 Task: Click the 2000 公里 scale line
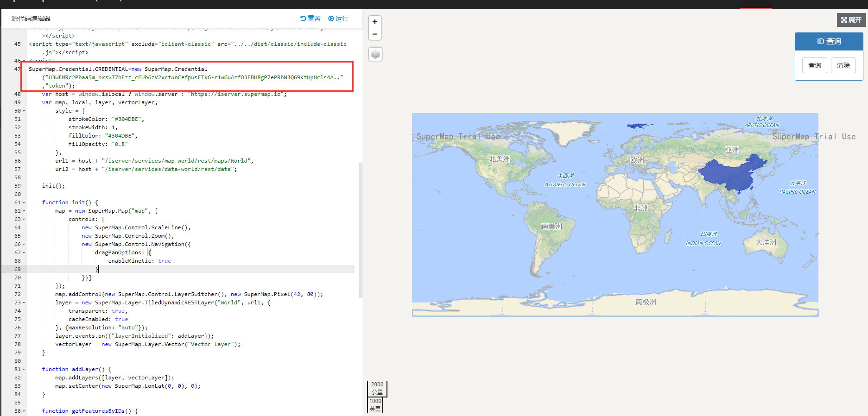[377, 389]
